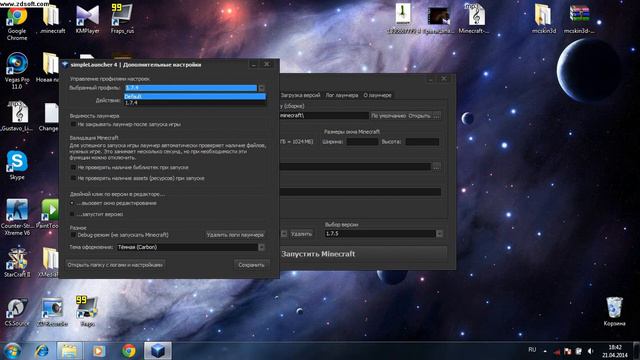
Task: Switch to 'Лог лаунчера' tab
Action: [342, 95]
